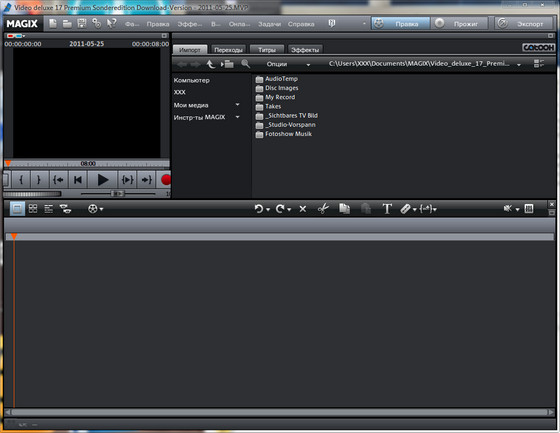The height and width of the screenshot is (433, 560).
Task: Switch to scene overview grid mode
Action: pos(33,209)
